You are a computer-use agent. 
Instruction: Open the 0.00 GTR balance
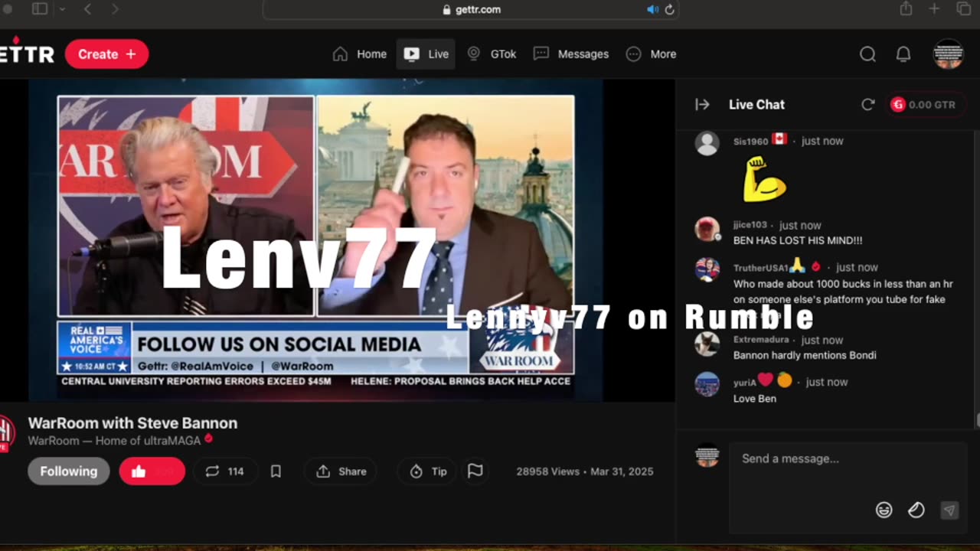click(x=924, y=105)
